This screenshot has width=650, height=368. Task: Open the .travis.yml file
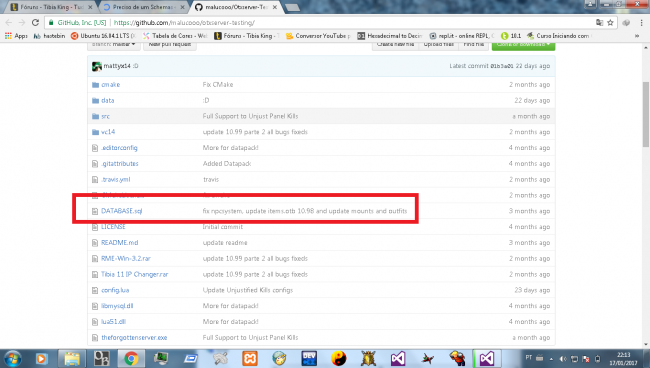(115, 179)
